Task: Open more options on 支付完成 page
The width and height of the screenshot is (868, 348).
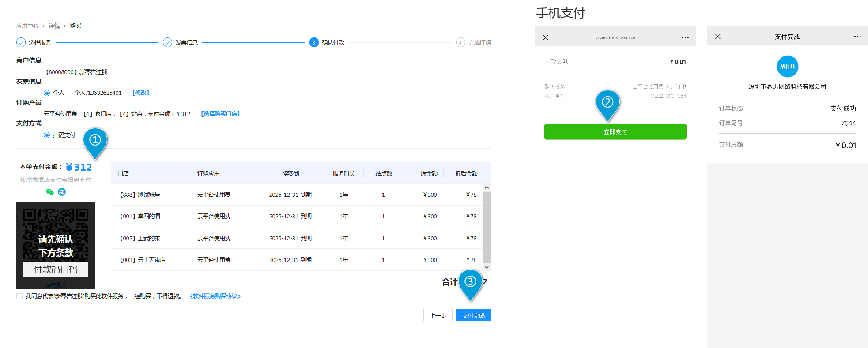Action: [857, 37]
